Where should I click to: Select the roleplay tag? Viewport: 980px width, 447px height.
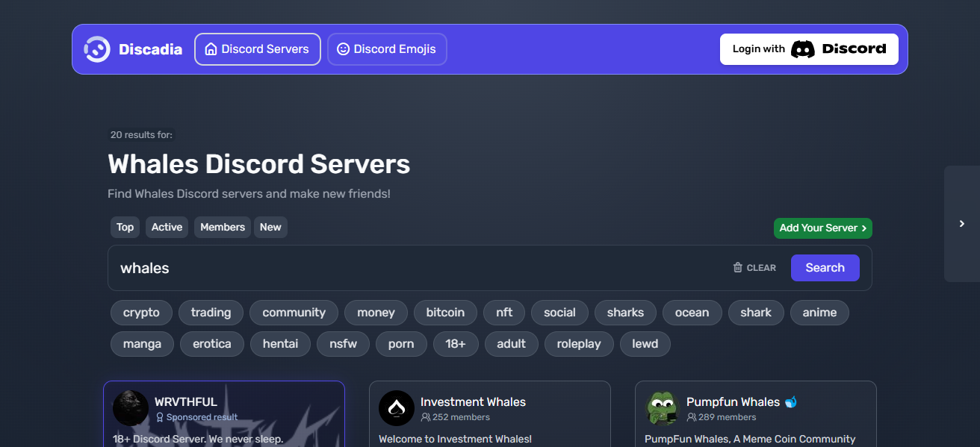pyautogui.click(x=579, y=344)
